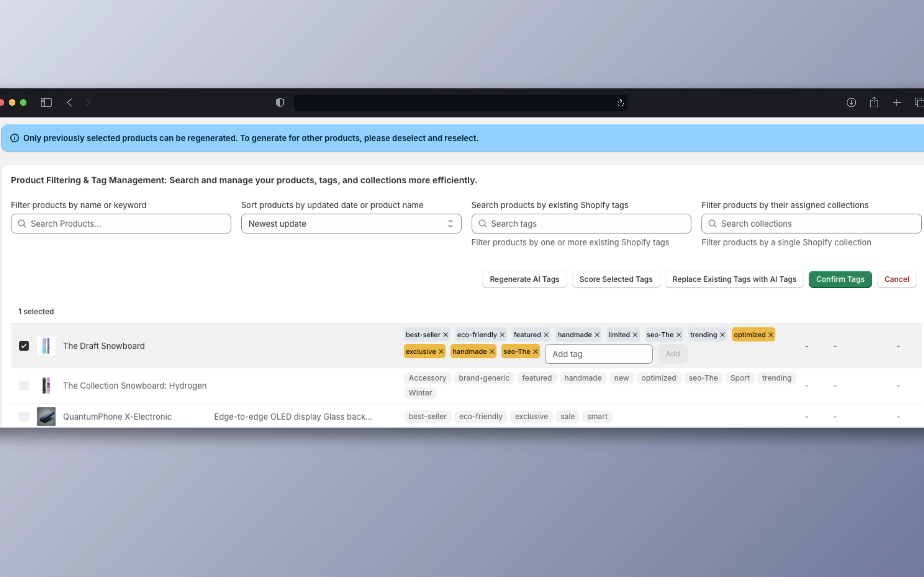Viewport: 924px width, 577px height.
Task: Click the info icon in the blue banner
Action: point(14,138)
